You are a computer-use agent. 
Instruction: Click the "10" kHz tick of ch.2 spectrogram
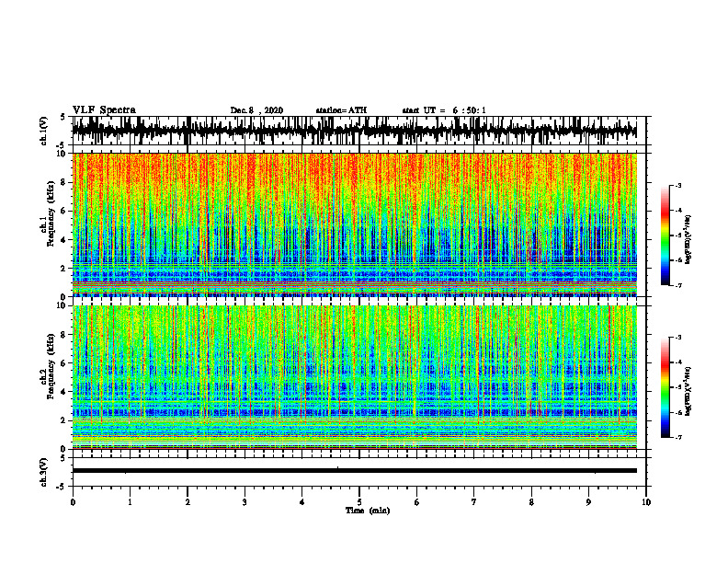click(62, 305)
